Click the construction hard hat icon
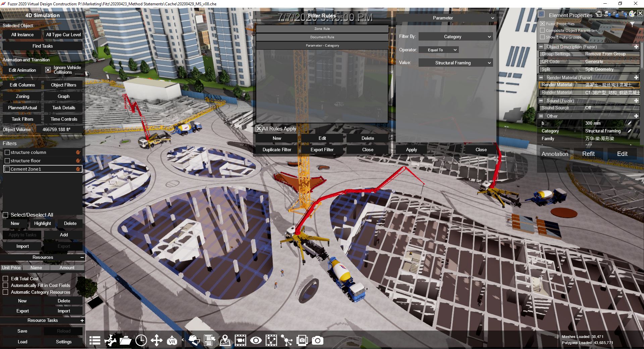The width and height of the screenshot is (644, 349). (194, 341)
